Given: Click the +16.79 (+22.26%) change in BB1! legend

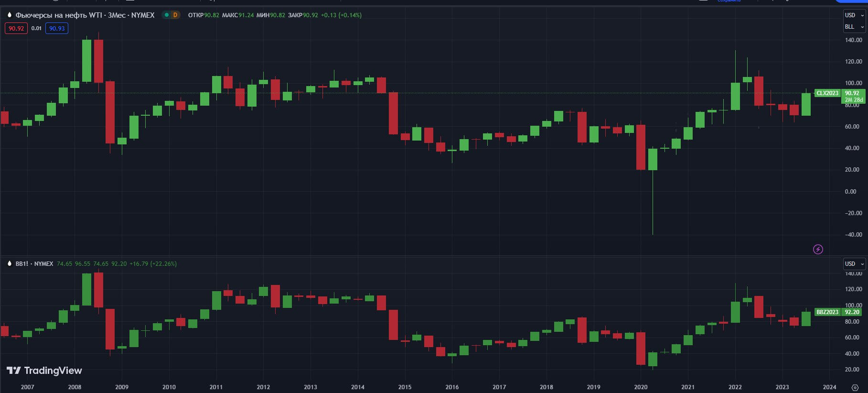Looking at the screenshot, I should point(153,264).
